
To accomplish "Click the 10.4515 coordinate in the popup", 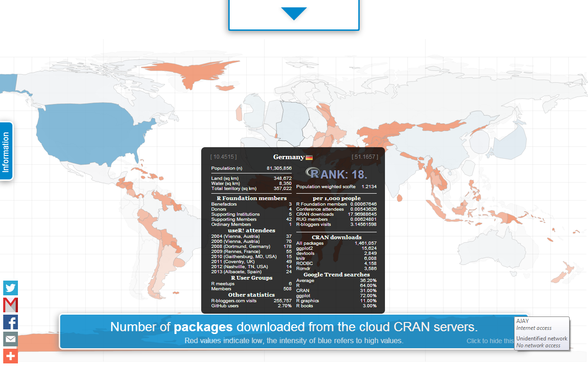I will tap(223, 157).
